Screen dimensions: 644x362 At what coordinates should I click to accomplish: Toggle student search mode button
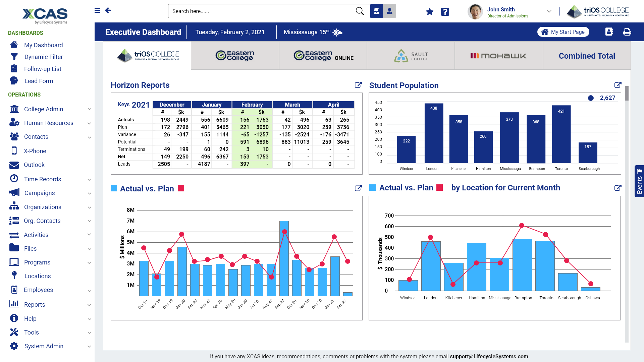(x=377, y=11)
